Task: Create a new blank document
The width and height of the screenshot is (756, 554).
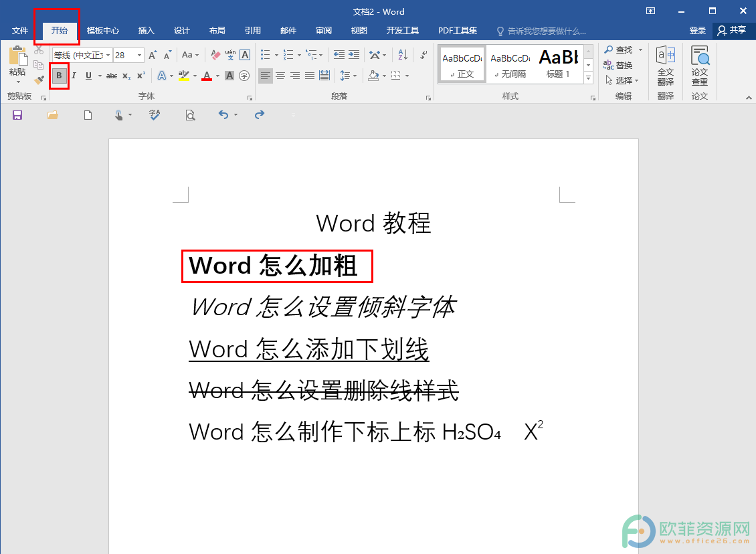Action: point(88,115)
